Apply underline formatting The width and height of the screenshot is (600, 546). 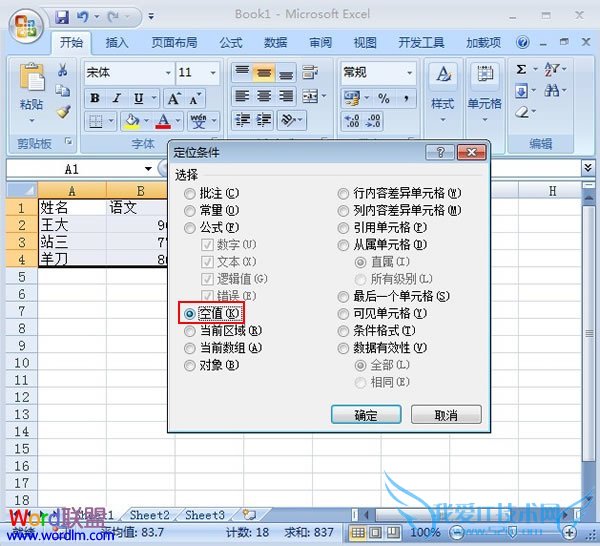139,98
